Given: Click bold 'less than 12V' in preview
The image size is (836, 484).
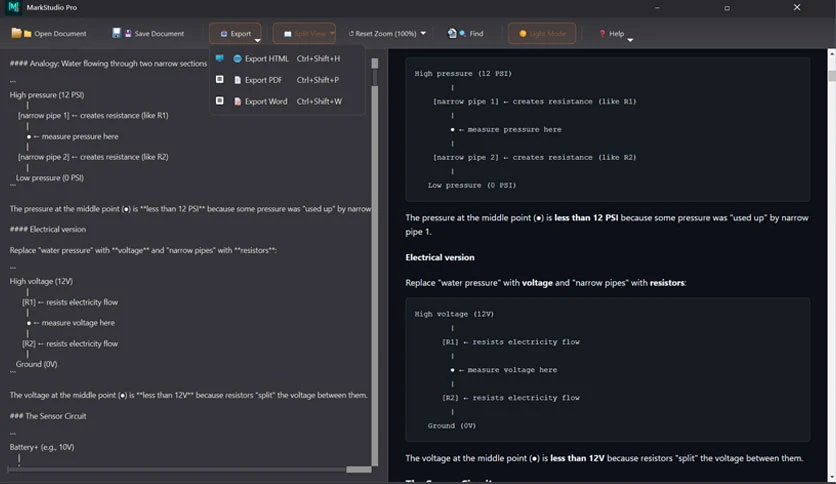Looking at the screenshot, I should tap(577, 458).
